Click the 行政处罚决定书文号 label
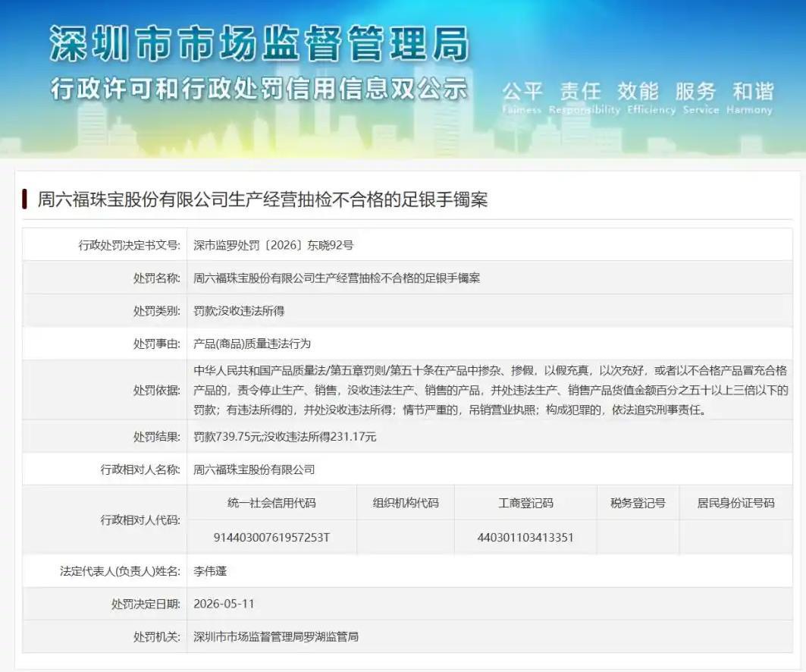806x672 pixels. (129, 245)
